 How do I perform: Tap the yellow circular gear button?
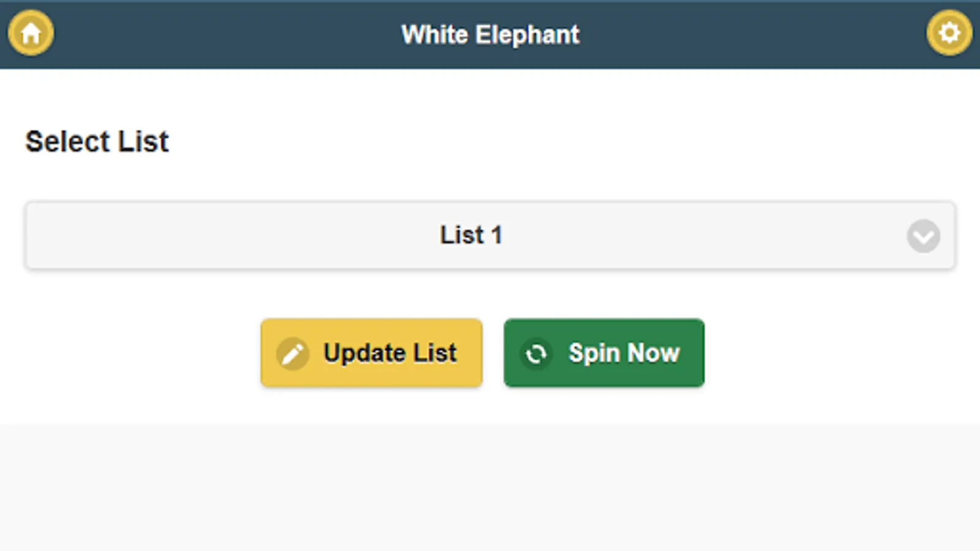(949, 33)
